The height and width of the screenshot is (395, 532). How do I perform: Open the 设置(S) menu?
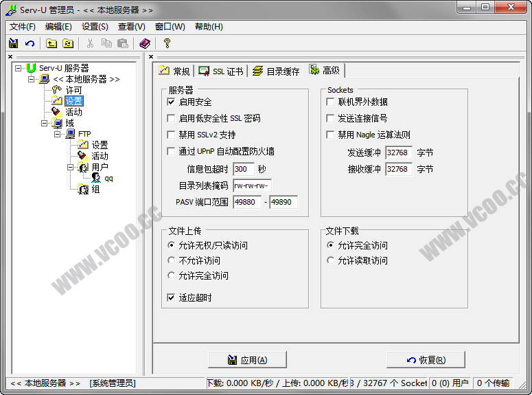(x=95, y=27)
